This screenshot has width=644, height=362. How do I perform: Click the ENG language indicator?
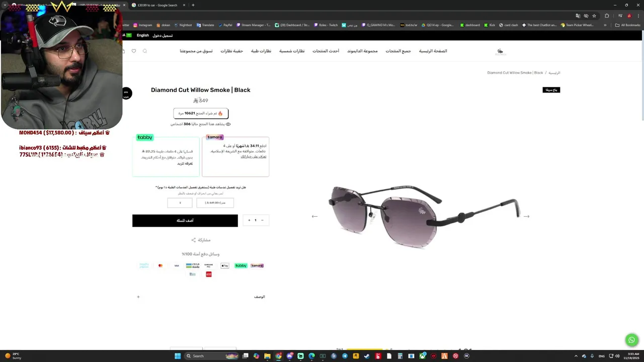click(601, 356)
